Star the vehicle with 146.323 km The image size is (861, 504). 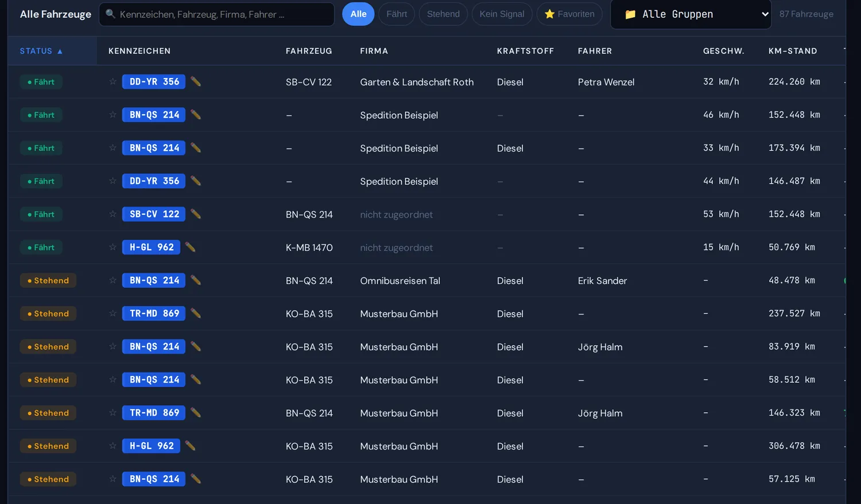point(113,413)
